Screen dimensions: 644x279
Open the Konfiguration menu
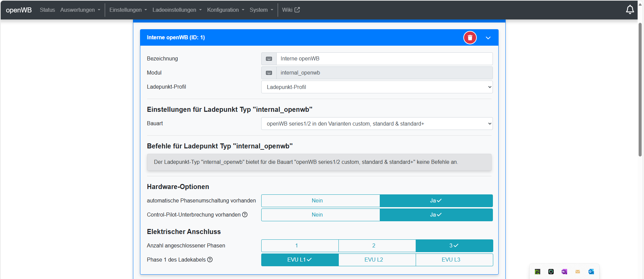click(x=226, y=10)
